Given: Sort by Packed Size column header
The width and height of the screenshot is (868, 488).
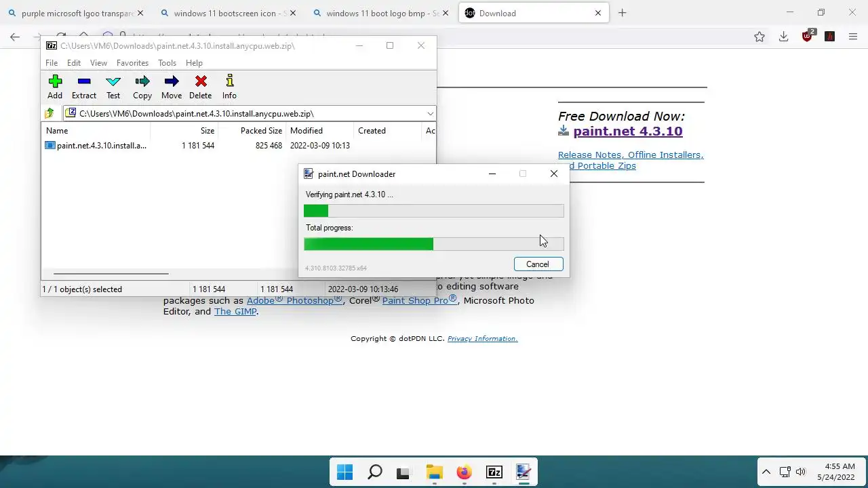Looking at the screenshot, I should point(252,131).
